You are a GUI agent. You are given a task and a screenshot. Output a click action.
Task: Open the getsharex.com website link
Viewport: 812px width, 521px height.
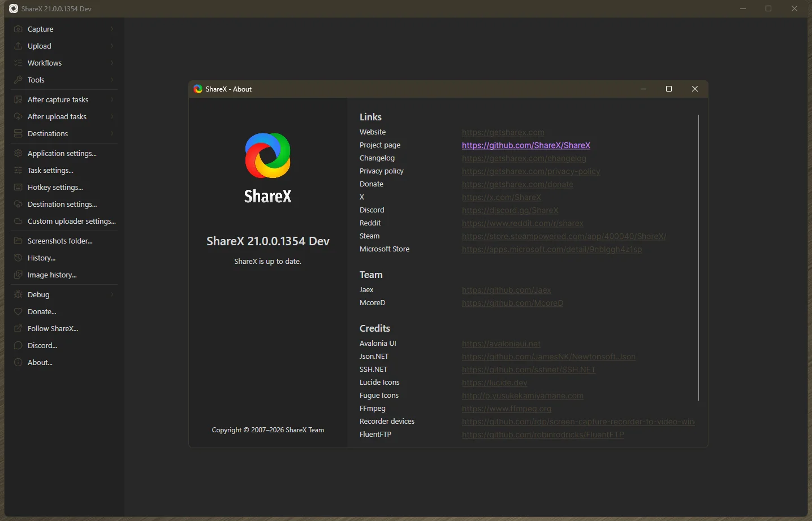point(503,132)
